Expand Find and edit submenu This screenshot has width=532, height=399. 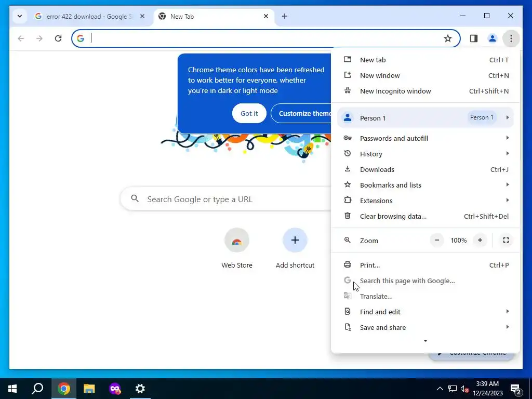[x=425, y=312]
